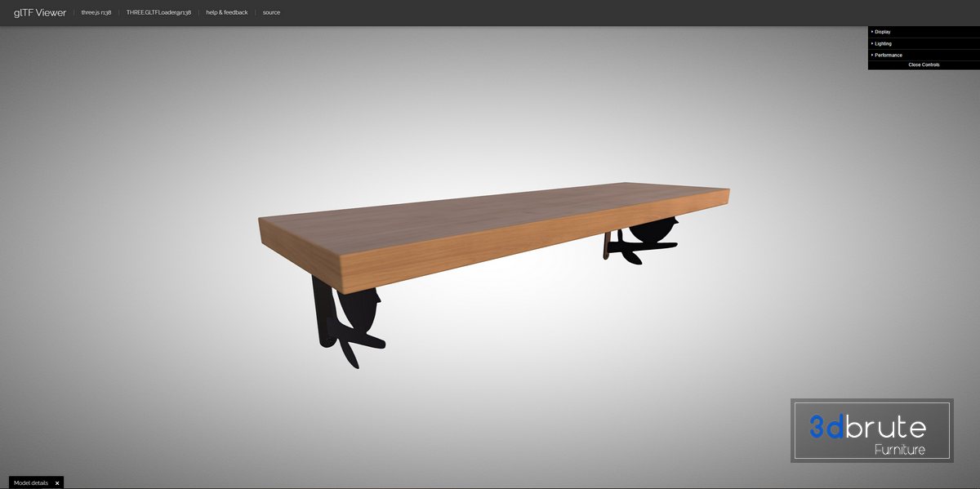Click the disclosure arrow beside Display
The image size is (980, 489).
[872, 32]
